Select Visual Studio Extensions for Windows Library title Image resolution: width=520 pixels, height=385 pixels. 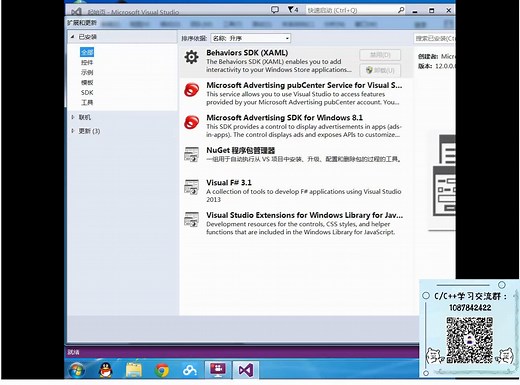(x=304, y=215)
